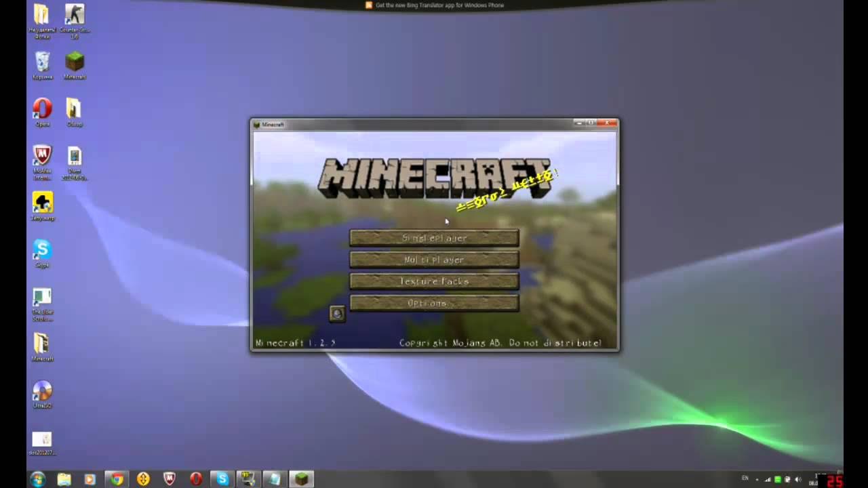Open File Explorer from the taskbar
The image size is (868, 488).
pyautogui.click(x=64, y=479)
